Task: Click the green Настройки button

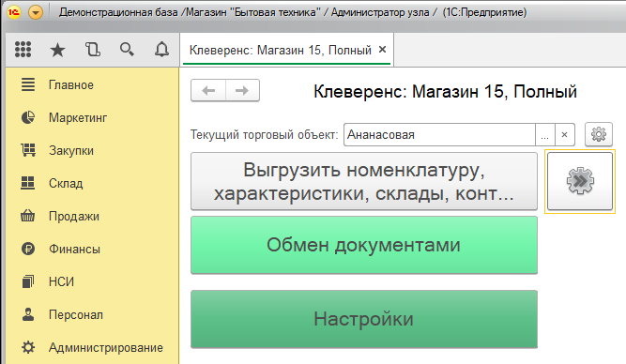Action: (364, 319)
